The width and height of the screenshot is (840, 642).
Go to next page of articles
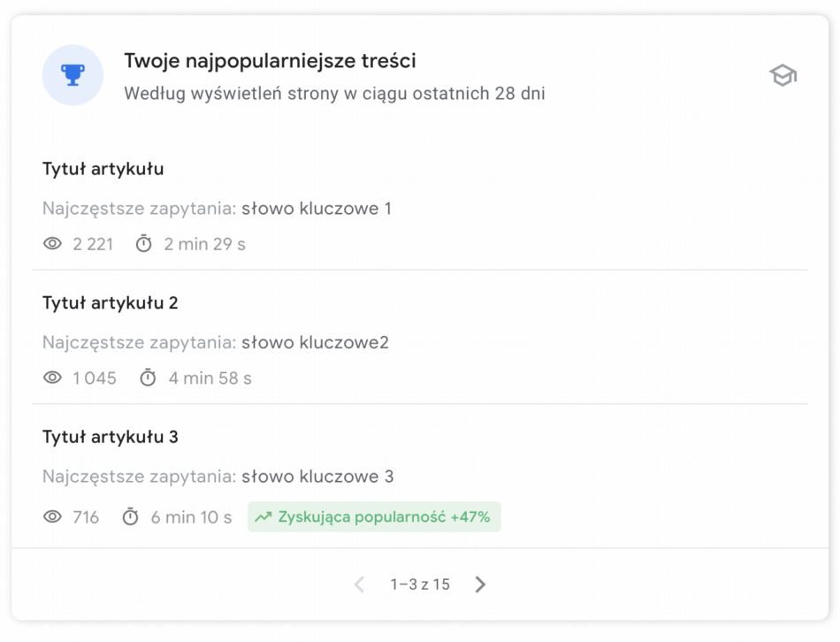pyautogui.click(x=480, y=585)
